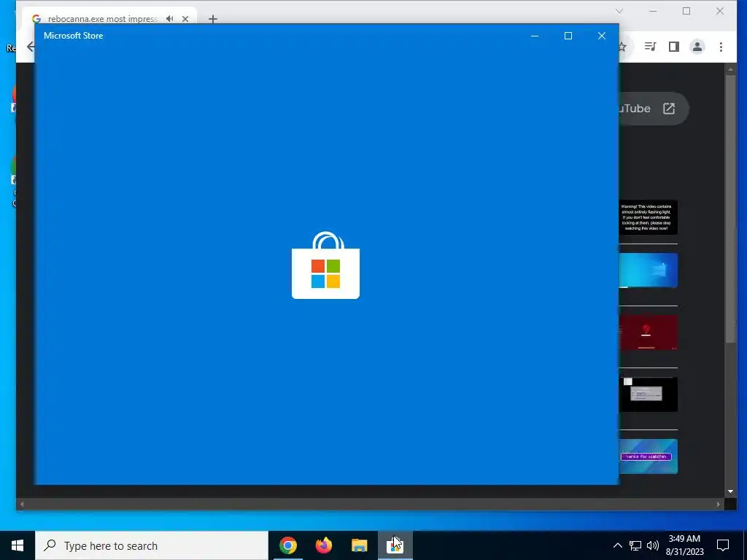Open the Windows Start menu
The width and height of the screenshot is (747, 560).
click(18, 545)
